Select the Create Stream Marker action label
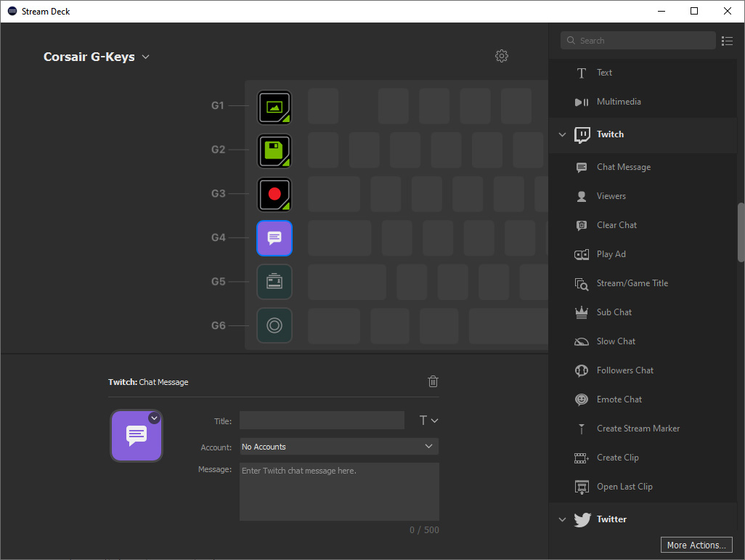 [x=638, y=429]
